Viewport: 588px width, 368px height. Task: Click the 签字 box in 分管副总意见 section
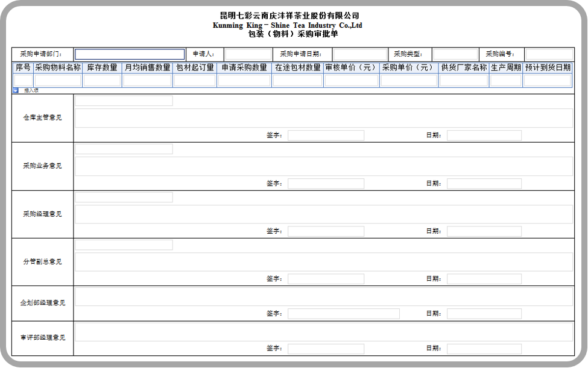pyautogui.click(x=326, y=278)
